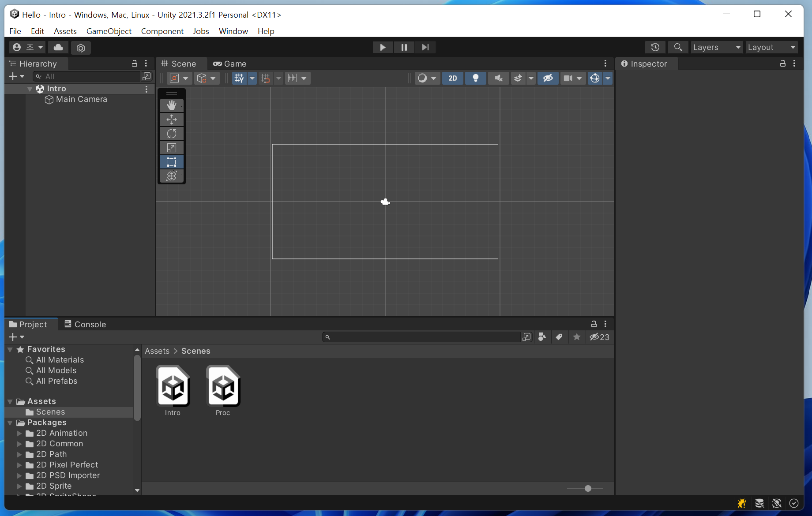Toggle grid snapping

tap(266, 78)
